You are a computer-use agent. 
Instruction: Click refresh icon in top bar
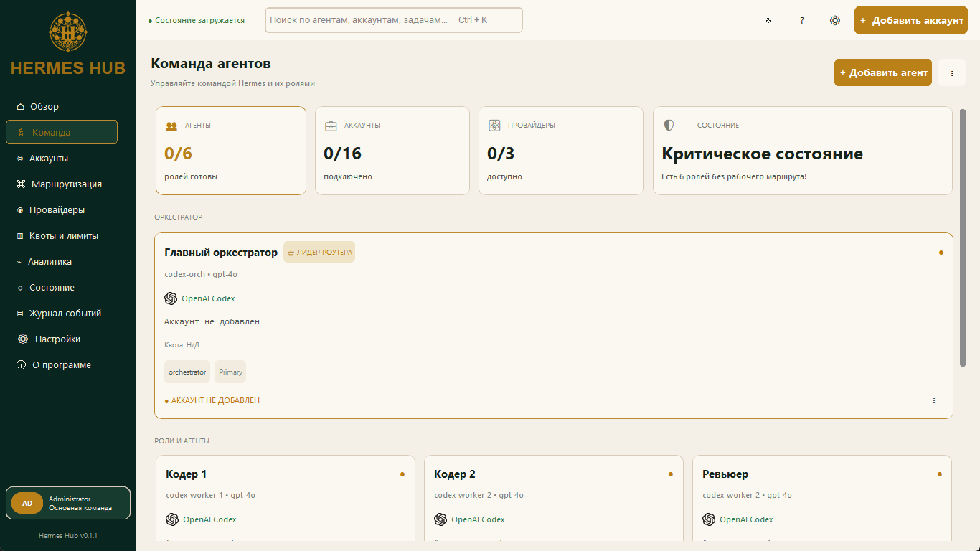point(768,20)
